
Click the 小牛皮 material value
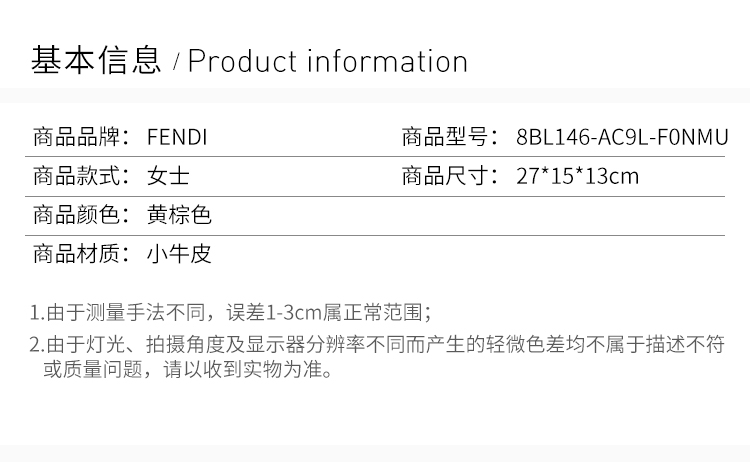coord(179,253)
